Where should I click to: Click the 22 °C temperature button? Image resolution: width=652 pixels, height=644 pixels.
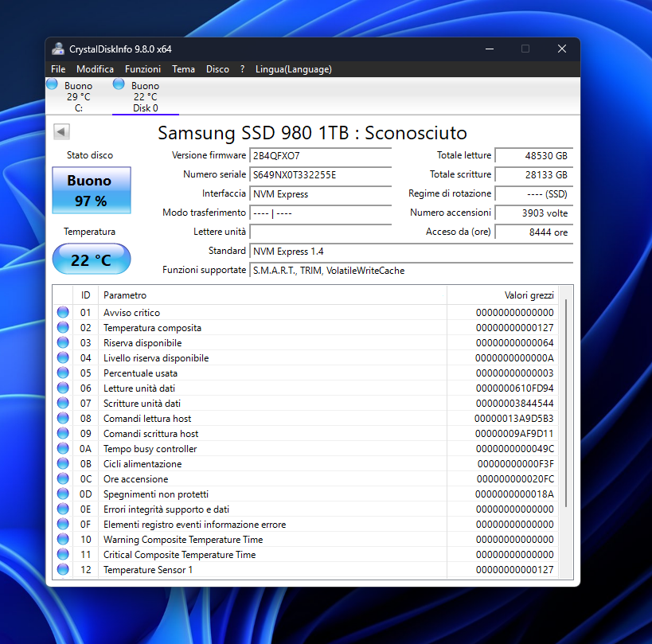click(x=92, y=259)
